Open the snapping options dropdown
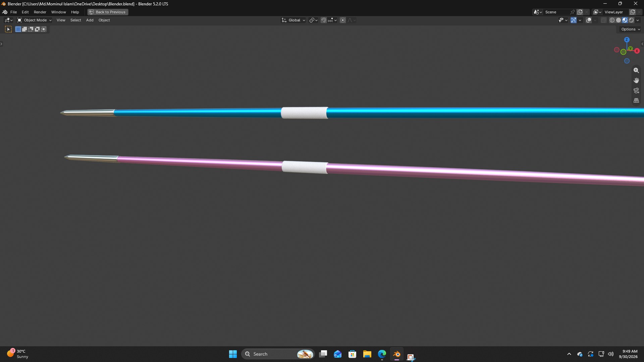Viewport: 644px width, 362px height. click(x=332, y=20)
